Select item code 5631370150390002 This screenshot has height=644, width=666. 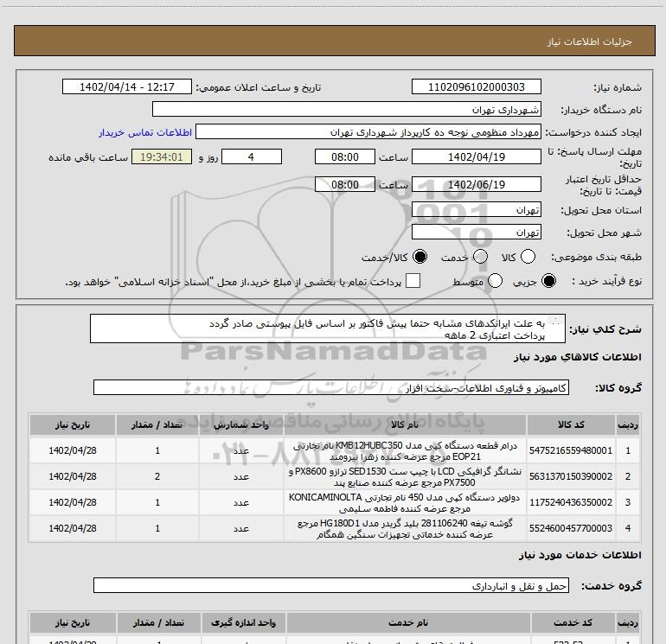tap(571, 476)
